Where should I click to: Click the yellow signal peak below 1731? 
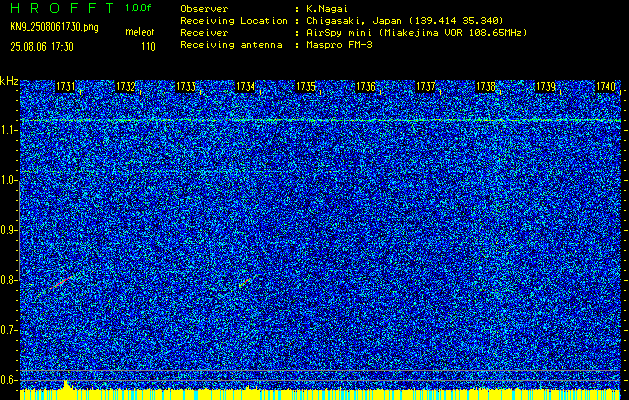(66, 385)
